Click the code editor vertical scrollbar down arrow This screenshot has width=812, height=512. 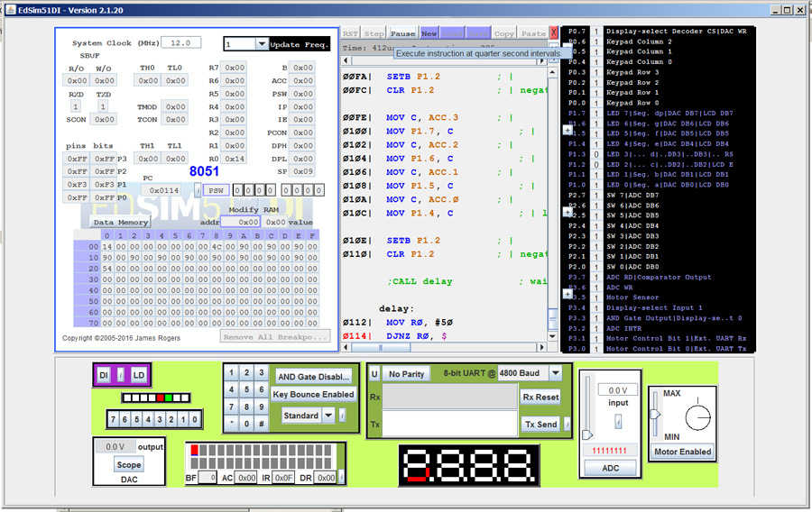point(552,337)
